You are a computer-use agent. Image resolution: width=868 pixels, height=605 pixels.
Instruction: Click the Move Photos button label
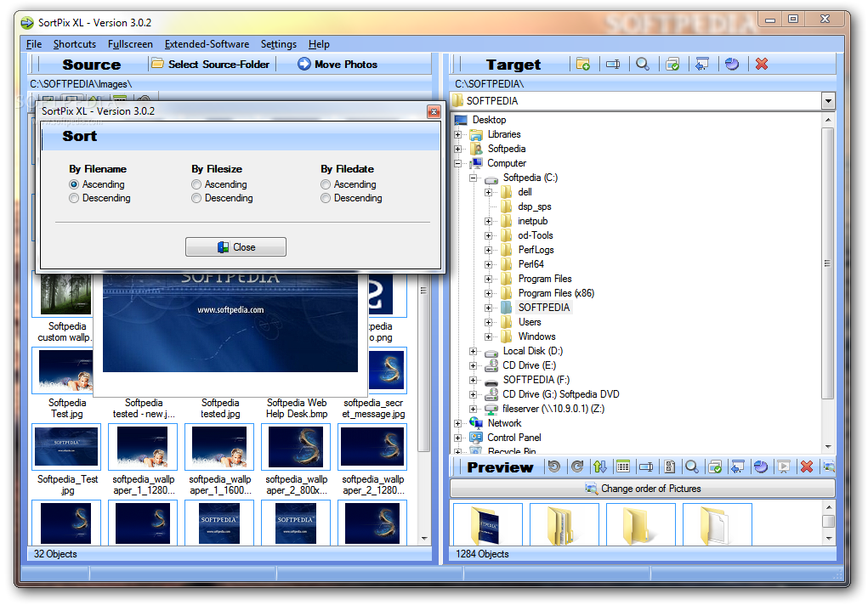346,65
